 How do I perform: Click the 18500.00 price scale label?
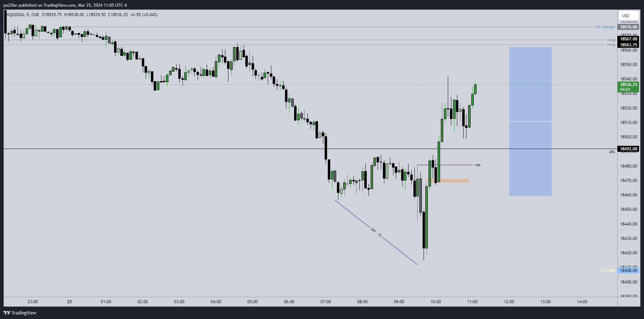(628, 137)
